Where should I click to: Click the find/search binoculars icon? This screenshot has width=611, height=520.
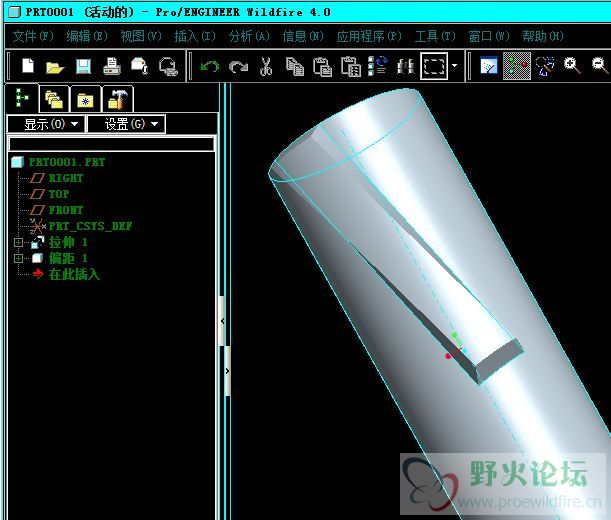coord(405,66)
